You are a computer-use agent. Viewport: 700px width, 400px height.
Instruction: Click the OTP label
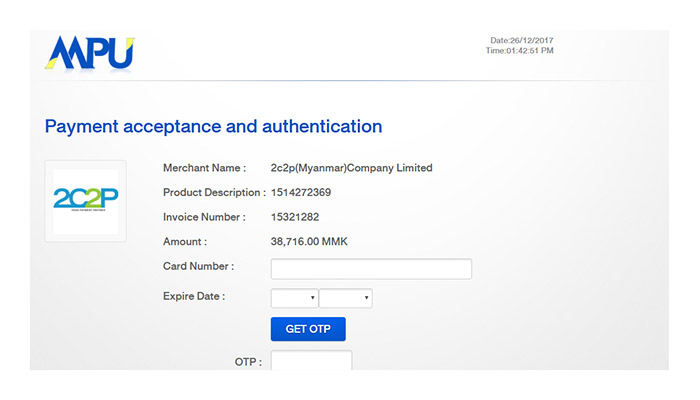point(248,362)
